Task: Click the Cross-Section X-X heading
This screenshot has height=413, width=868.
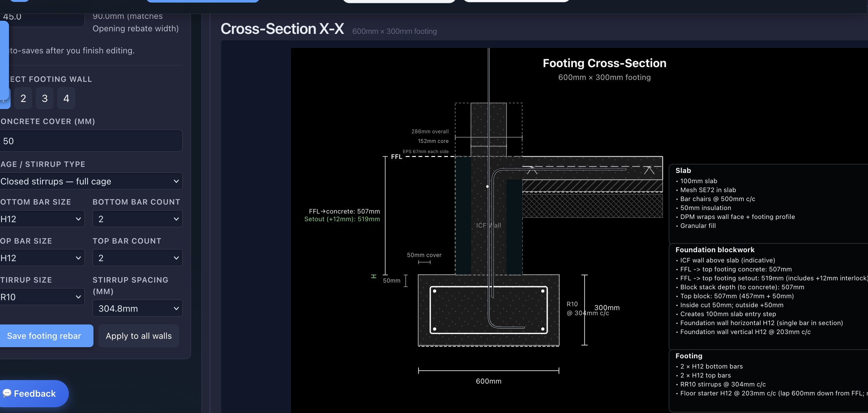Action: [x=282, y=29]
